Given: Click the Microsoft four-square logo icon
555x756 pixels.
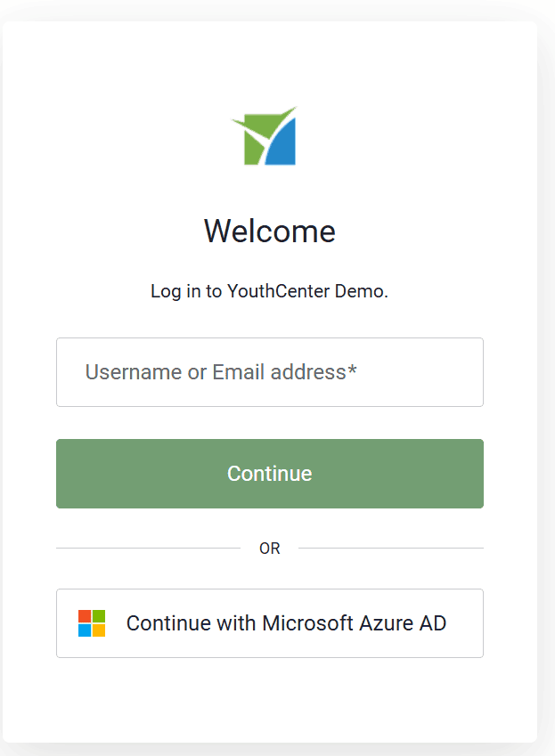Looking at the screenshot, I should click(92, 623).
